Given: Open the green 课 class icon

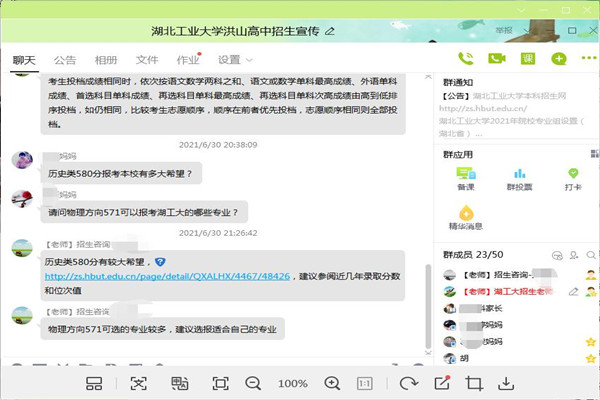Looking at the screenshot, I should pyautogui.click(x=528, y=59).
